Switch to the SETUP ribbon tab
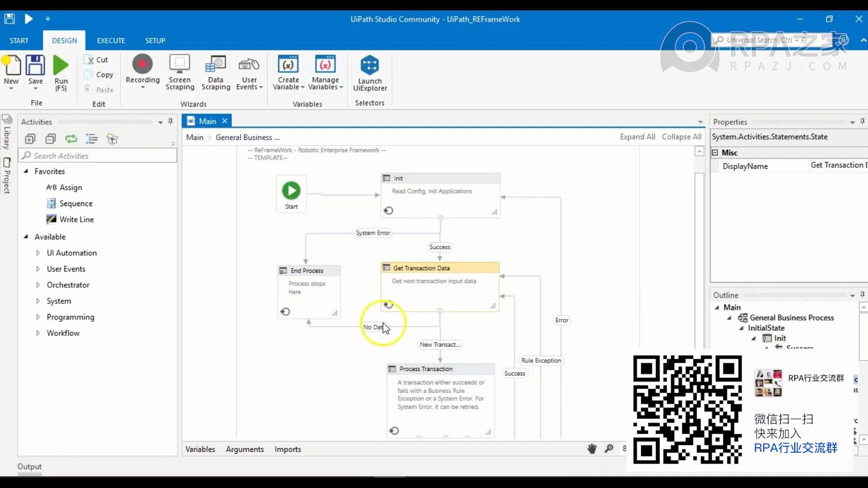Image resolution: width=868 pixels, height=488 pixels. 155,40
